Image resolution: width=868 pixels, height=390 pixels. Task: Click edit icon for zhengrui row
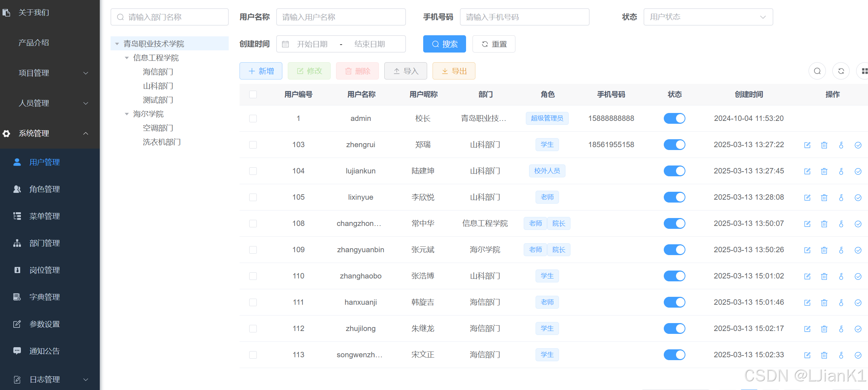(x=807, y=145)
